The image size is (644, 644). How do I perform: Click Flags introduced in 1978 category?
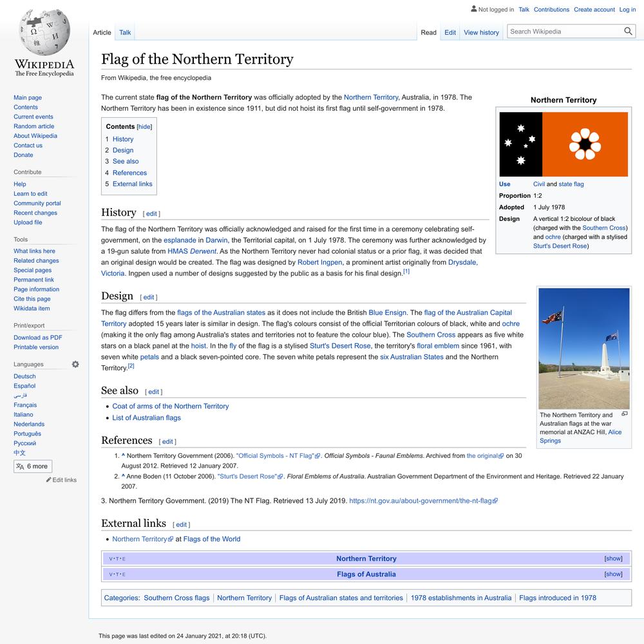tap(557, 598)
